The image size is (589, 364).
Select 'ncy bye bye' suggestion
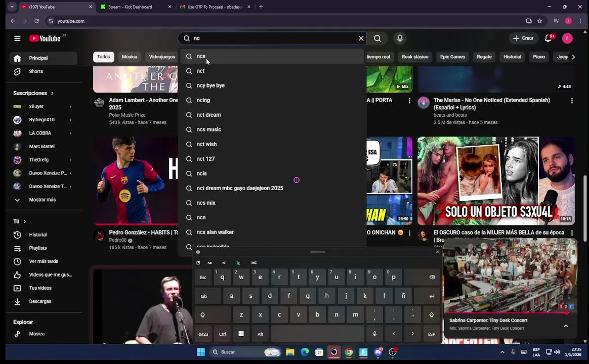[272, 85]
